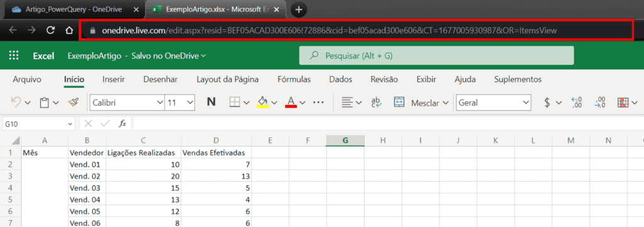Switch to the Inserir ribbon tab
This screenshot has width=644, height=227.
(x=114, y=79)
